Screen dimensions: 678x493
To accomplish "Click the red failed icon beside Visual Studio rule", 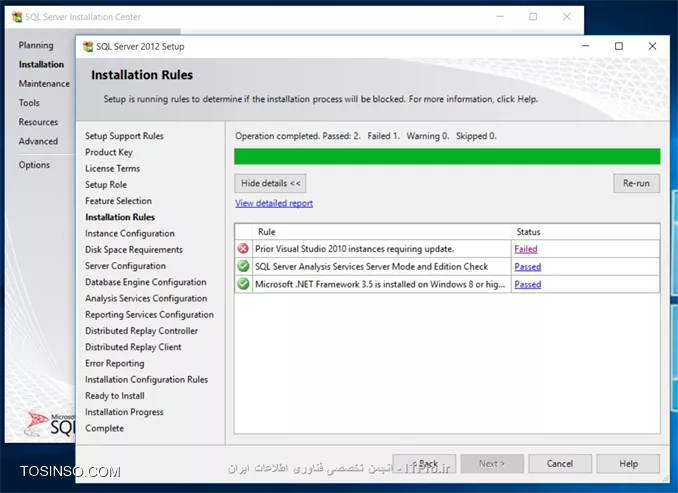I will pos(243,249).
